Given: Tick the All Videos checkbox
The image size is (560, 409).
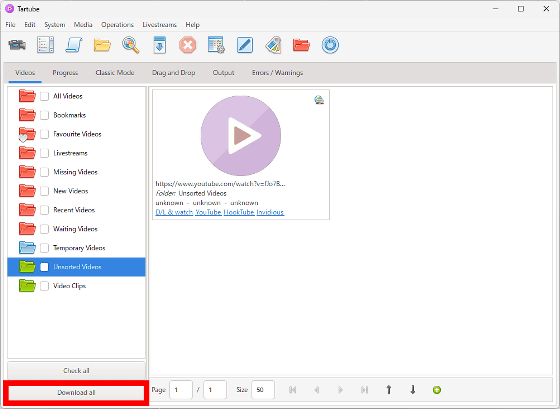Looking at the screenshot, I should pyautogui.click(x=44, y=96).
